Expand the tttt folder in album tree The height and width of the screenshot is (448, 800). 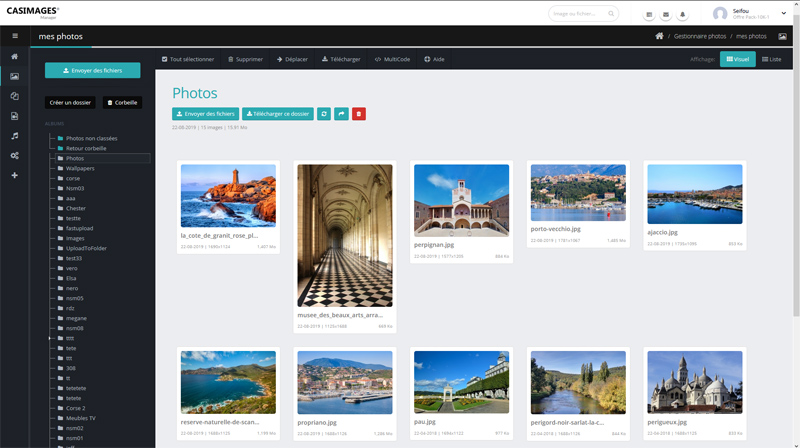50,338
